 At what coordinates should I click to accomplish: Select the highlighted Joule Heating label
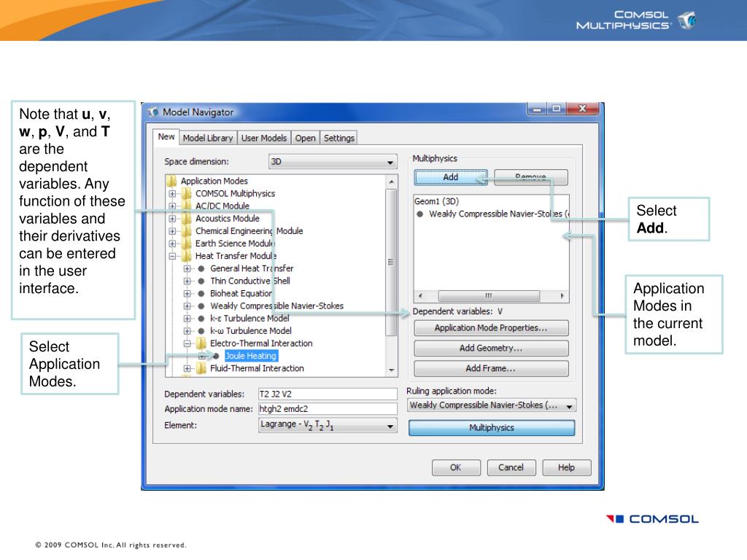tap(251, 356)
